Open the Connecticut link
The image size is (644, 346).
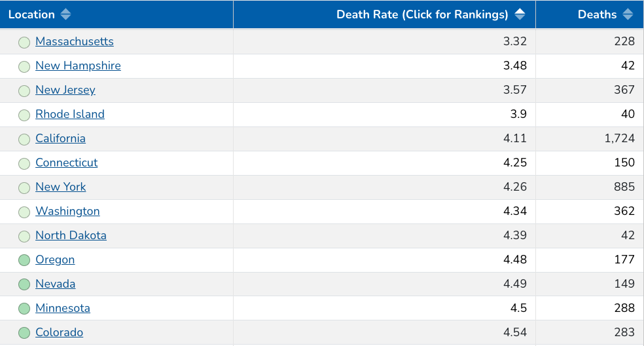(x=67, y=163)
